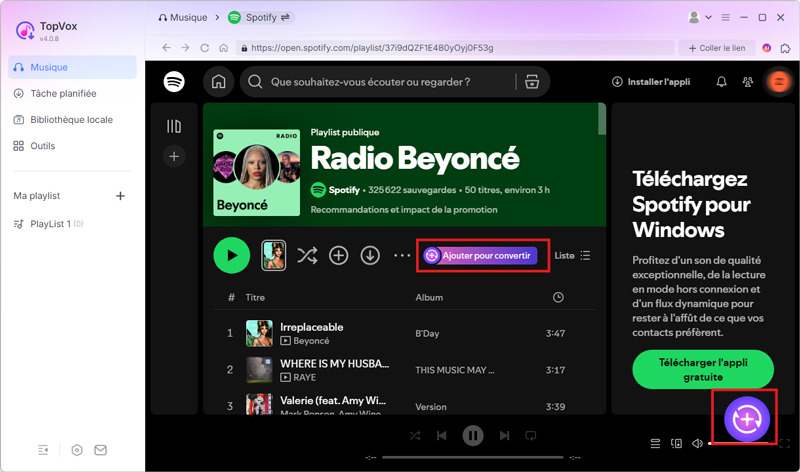The height and width of the screenshot is (472, 800).
Task: Open the extensions puzzle icon
Action: 786,48
